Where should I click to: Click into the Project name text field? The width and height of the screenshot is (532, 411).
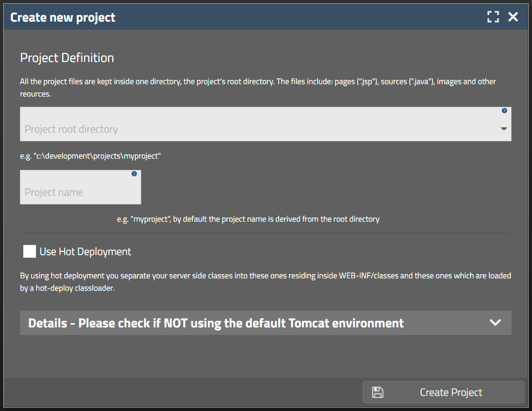pos(75,192)
